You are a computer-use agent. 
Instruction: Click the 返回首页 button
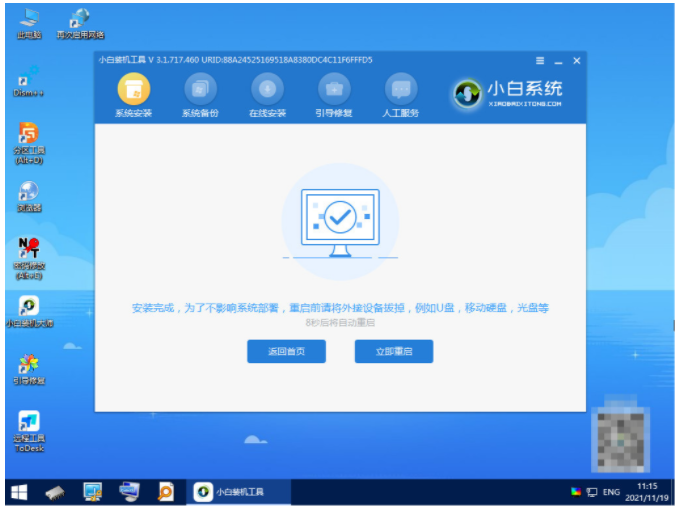(x=286, y=352)
